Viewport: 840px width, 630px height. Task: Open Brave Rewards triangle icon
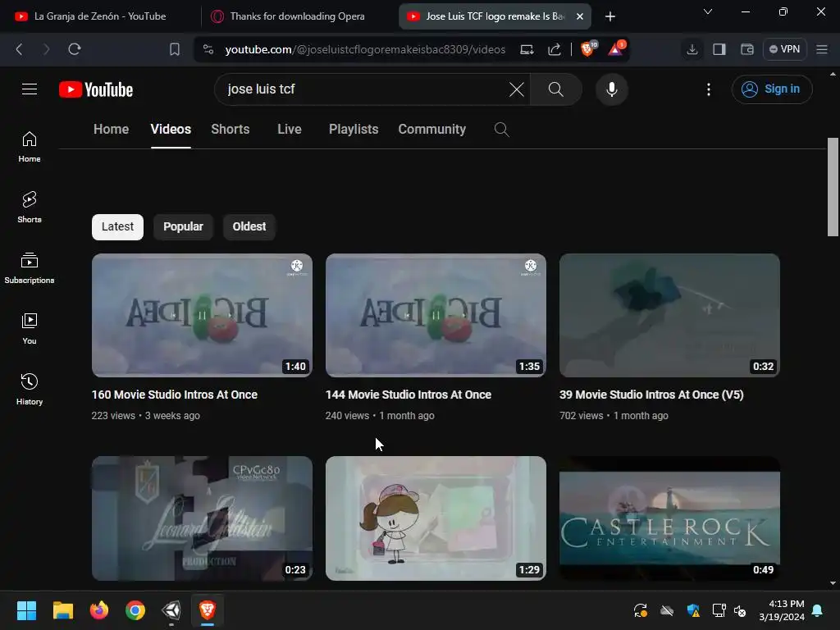[x=616, y=48]
